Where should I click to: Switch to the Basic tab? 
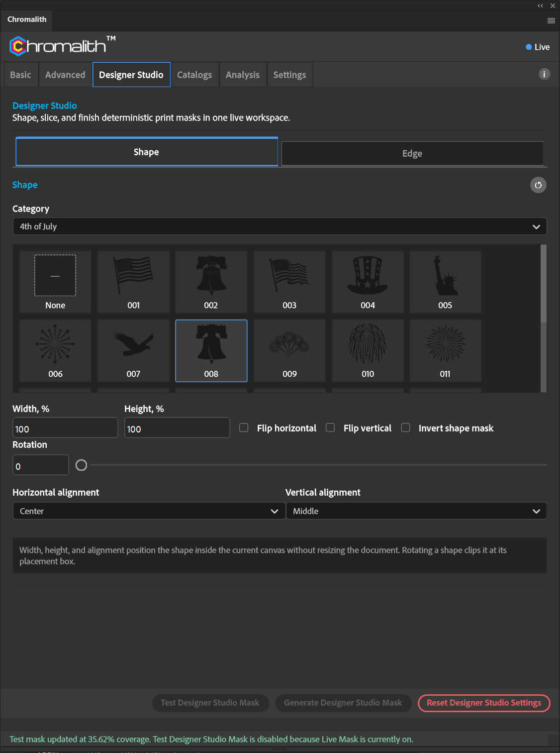21,75
